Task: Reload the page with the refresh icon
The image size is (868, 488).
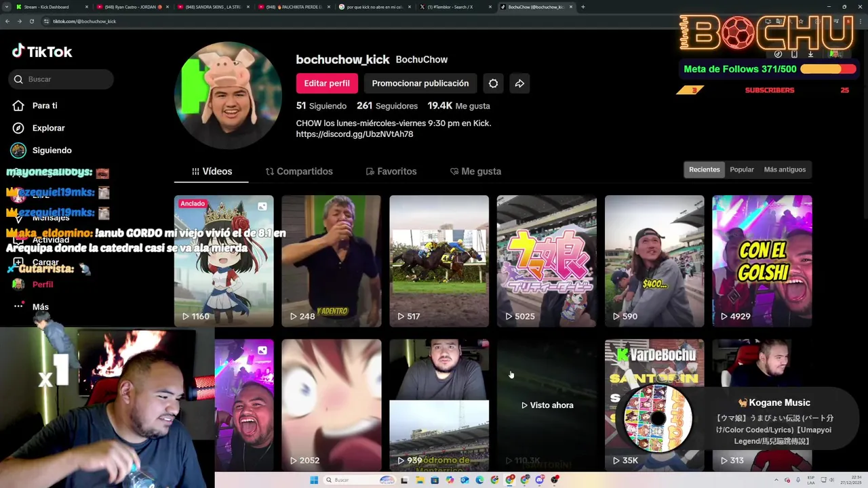Action: pos(32,21)
